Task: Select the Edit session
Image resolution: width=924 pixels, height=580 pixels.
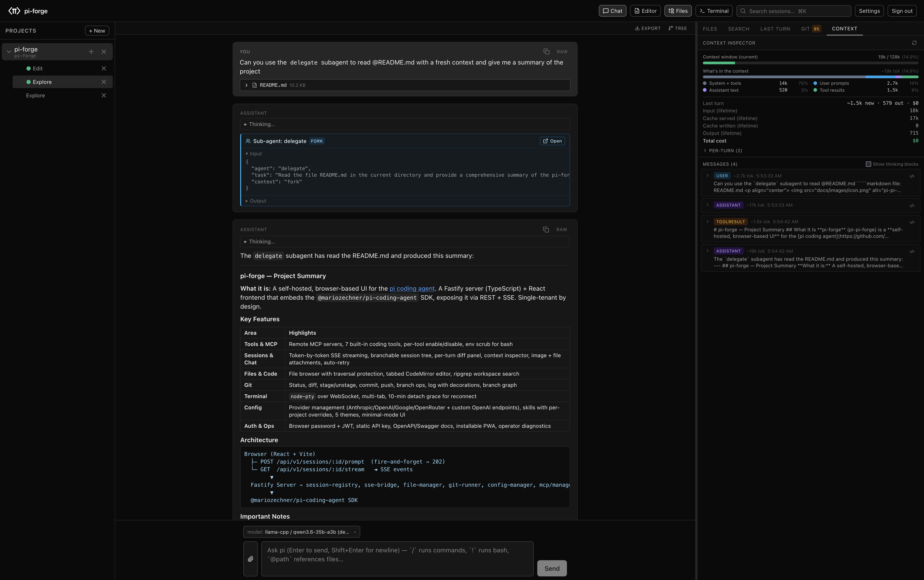Action: [62, 68]
